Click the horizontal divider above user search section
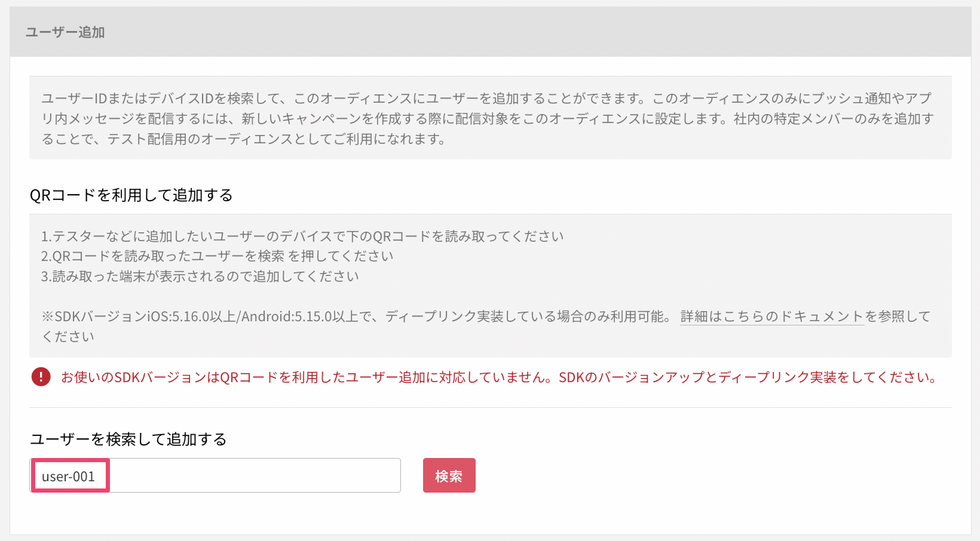Screen dimensions: 980x541 [491, 408]
